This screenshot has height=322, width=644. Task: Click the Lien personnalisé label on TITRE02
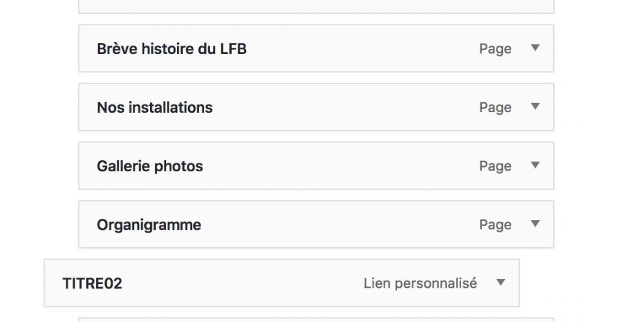(x=421, y=283)
